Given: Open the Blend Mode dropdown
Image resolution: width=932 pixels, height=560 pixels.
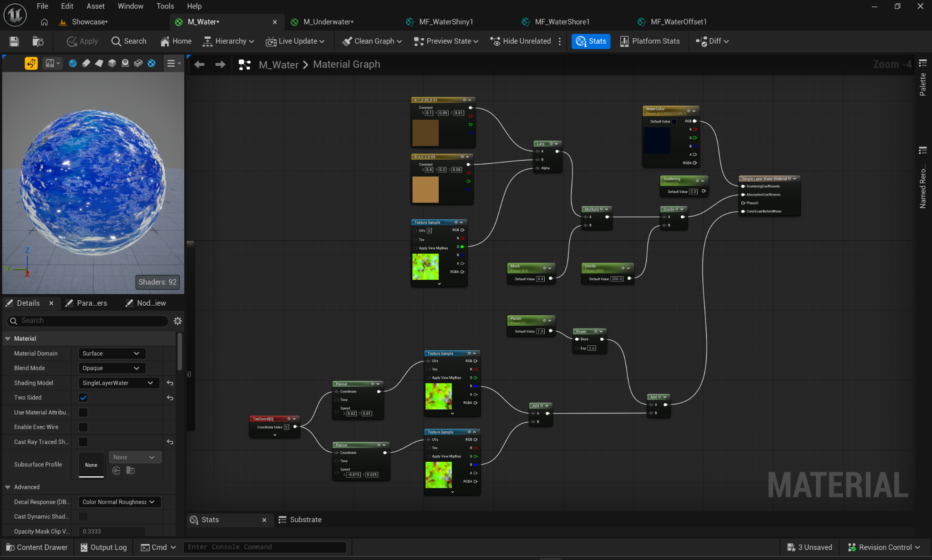Looking at the screenshot, I should (x=111, y=368).
